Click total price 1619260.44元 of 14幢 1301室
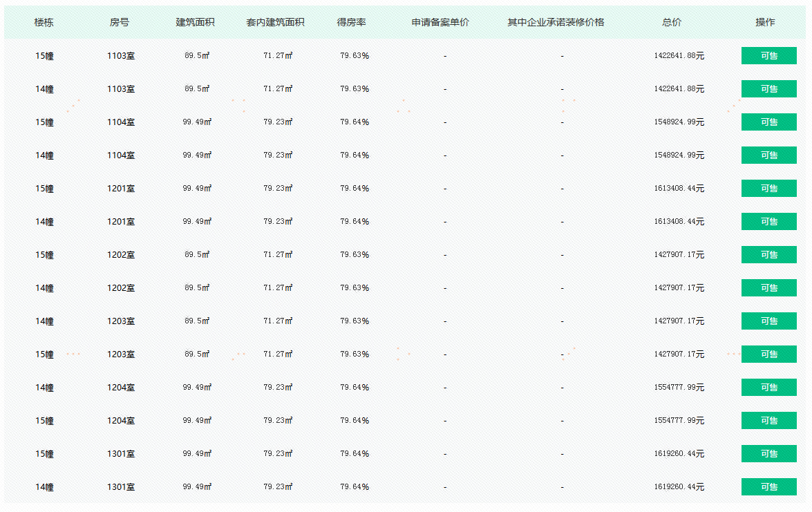Image resolution: width=812 pixels, height=512 pixels. tap(679, 486)
